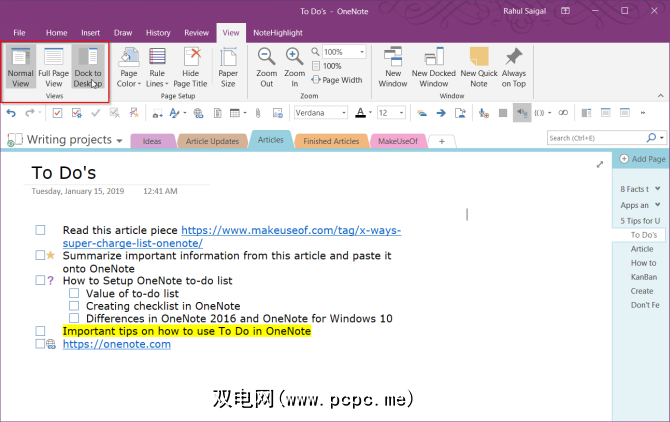Open Rule Lines options
This screenshot has width=670, height=422.
tap(157, 67)
